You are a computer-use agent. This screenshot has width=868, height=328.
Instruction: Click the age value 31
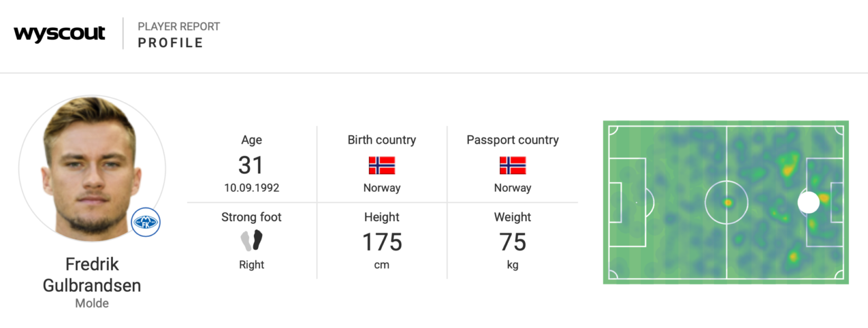click(251, 165)
